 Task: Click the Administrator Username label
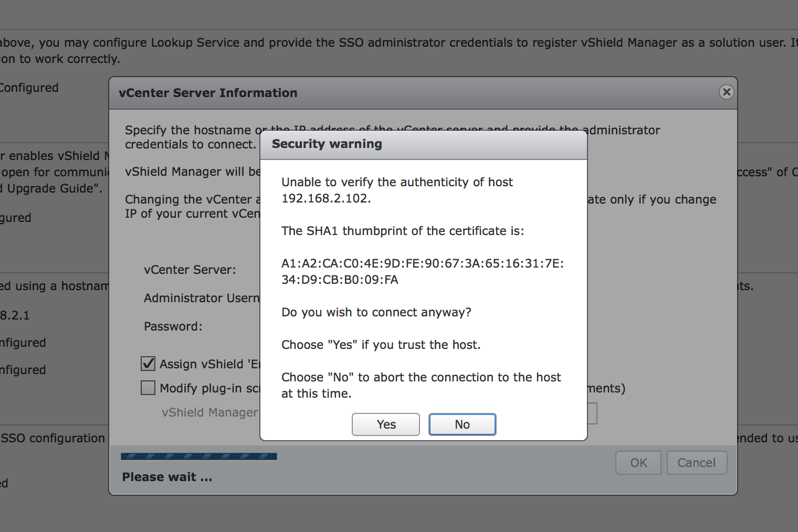202,298
